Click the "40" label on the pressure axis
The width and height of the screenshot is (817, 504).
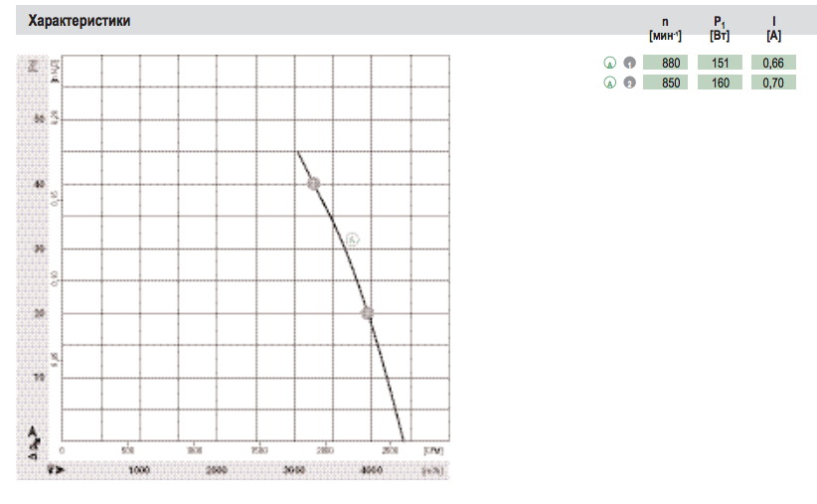coord(39,184)
